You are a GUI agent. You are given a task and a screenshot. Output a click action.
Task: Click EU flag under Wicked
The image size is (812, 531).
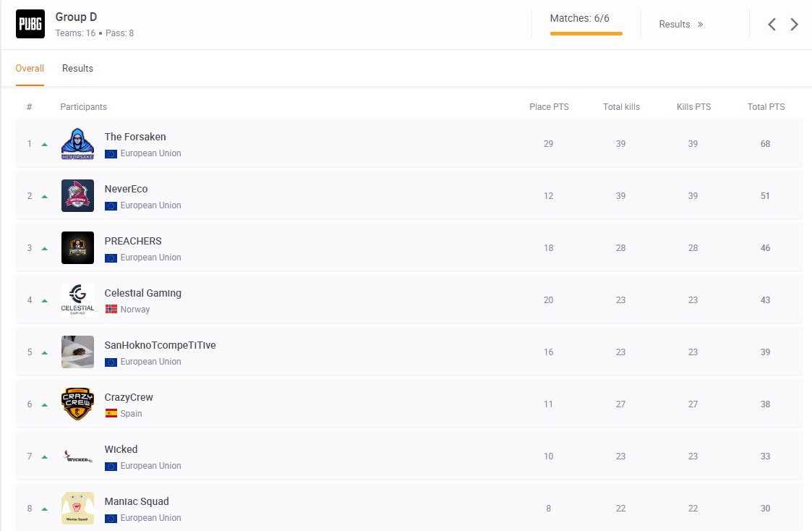111,466
